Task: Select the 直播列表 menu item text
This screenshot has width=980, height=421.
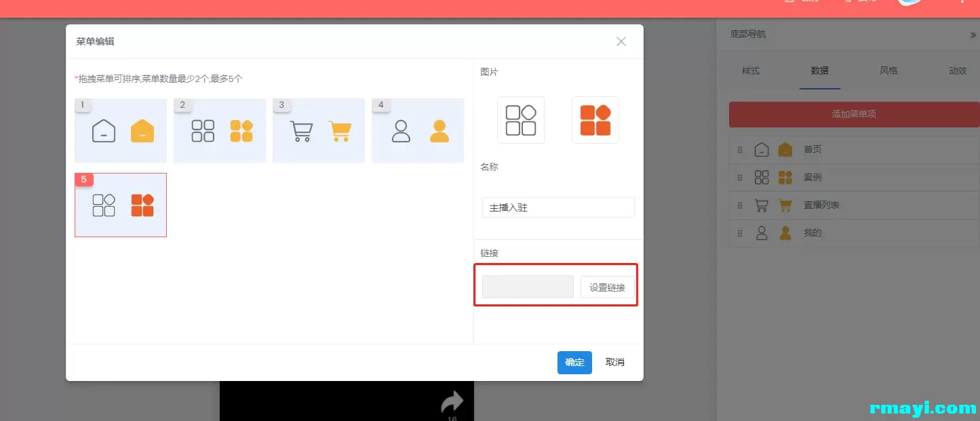Action: coord(821,205)
